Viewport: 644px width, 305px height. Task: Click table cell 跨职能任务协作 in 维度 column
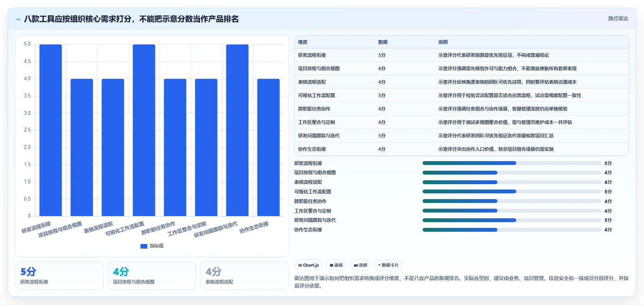pyautogui.click(x=314, y=109)
